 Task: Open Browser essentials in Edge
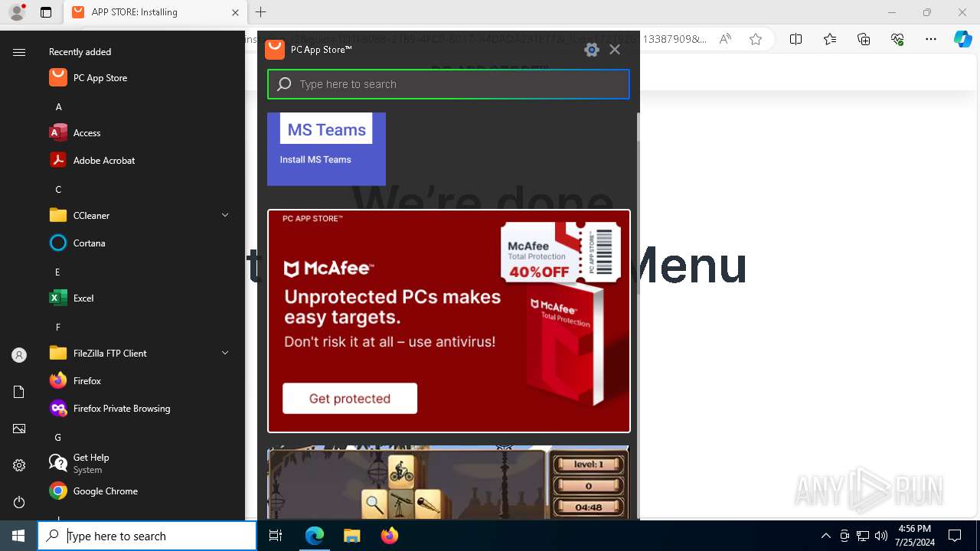pos(897,39)
